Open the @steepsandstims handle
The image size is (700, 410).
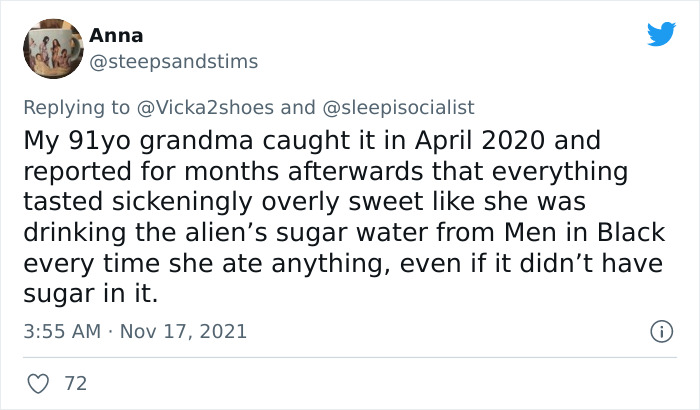point(173,62)
